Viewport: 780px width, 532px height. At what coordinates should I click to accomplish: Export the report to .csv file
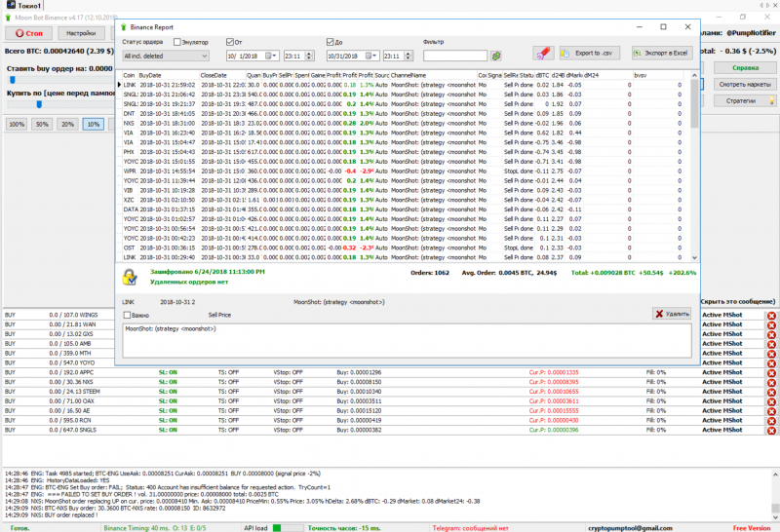(x=590, y=53)
